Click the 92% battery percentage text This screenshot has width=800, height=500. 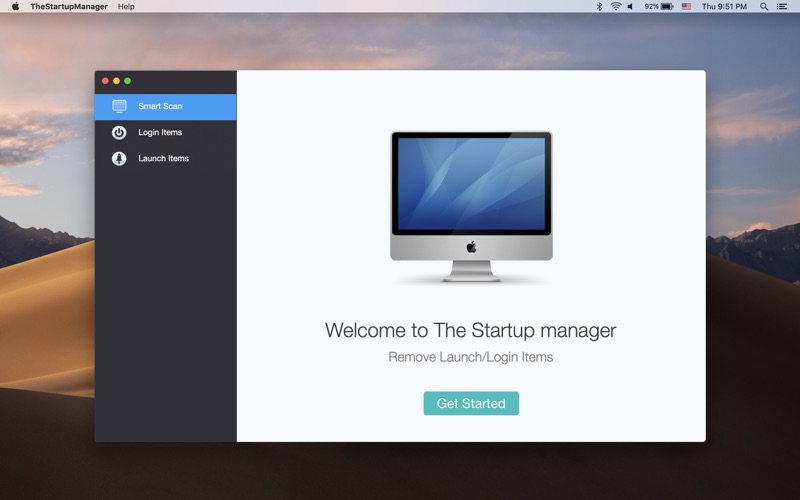tap(651, 7)
